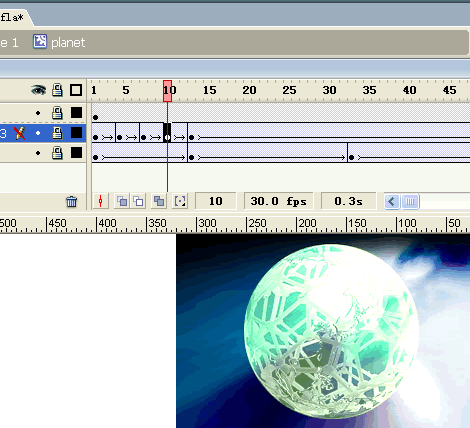
Task: Click frame 20 on the timeline ruler
Action: pyautogui.click(x=249, y=90)
